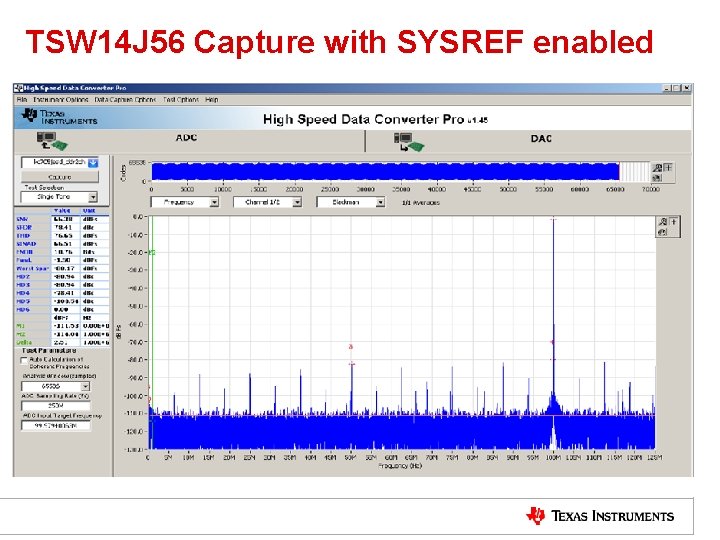Click the HD3 row label
720x540 pixels.
pyautogui.click(x=23, y=285)
